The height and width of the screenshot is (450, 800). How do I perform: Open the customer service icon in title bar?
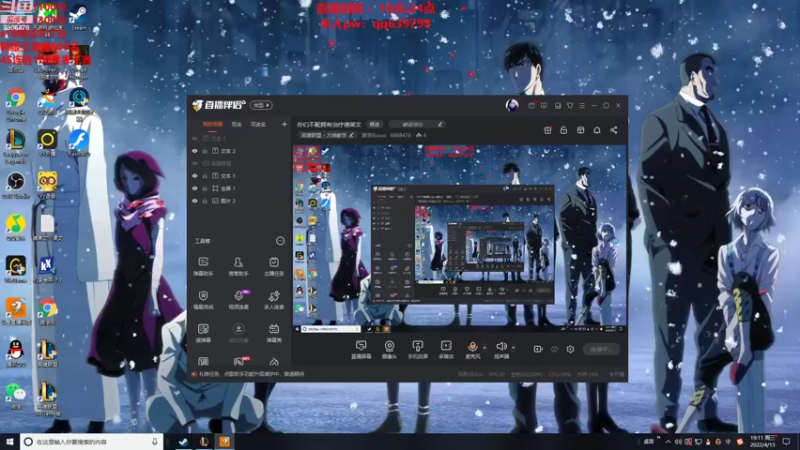544,105
